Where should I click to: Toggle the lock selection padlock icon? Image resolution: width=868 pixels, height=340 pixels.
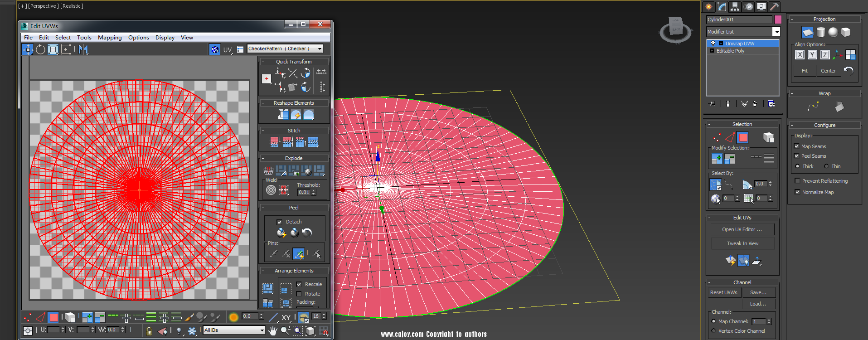click(x=149, y=331)
